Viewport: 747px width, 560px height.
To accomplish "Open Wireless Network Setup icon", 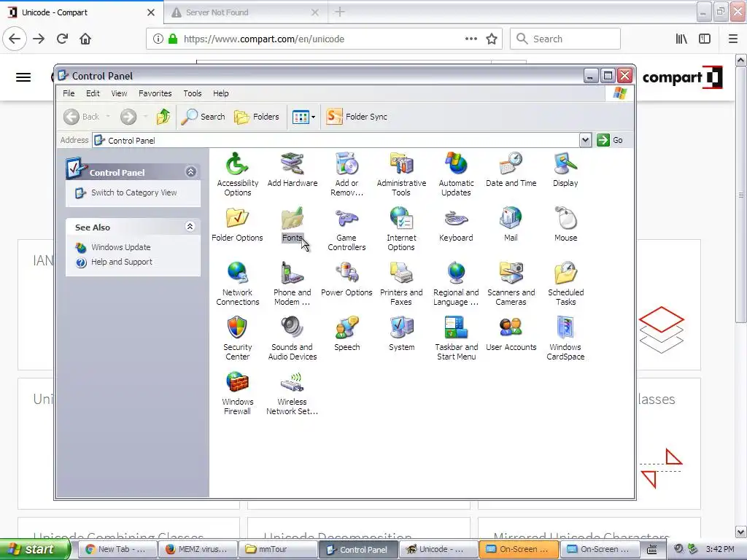I will coord(292,393).
